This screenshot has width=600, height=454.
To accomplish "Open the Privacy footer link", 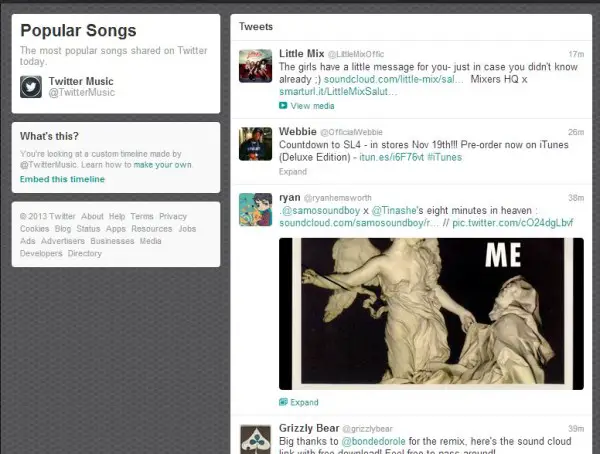I will (173, 216).
